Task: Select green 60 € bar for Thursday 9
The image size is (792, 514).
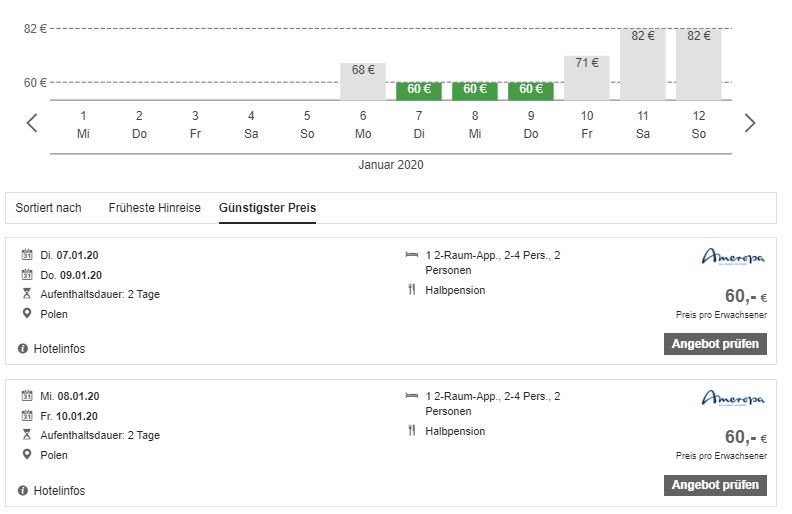Action: pyautogui.click(x=531, y=90)
